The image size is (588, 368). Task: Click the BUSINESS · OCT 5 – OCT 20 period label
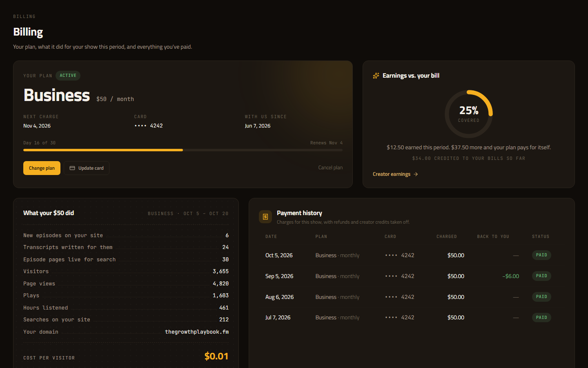click(188, 214)
